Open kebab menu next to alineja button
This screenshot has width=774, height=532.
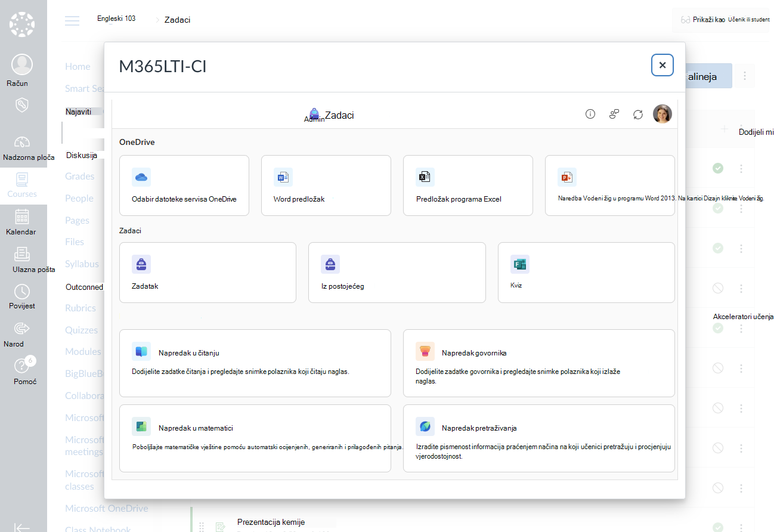click(744, 76)
